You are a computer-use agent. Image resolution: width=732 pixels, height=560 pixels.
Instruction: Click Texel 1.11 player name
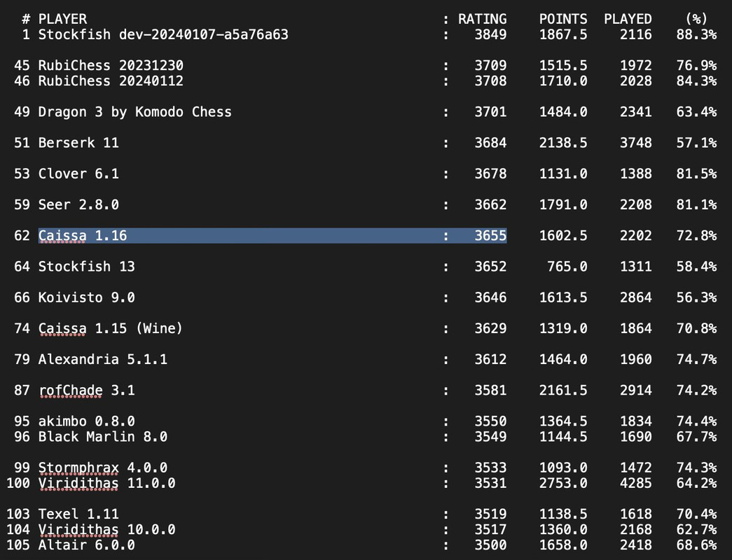point(78,514)
